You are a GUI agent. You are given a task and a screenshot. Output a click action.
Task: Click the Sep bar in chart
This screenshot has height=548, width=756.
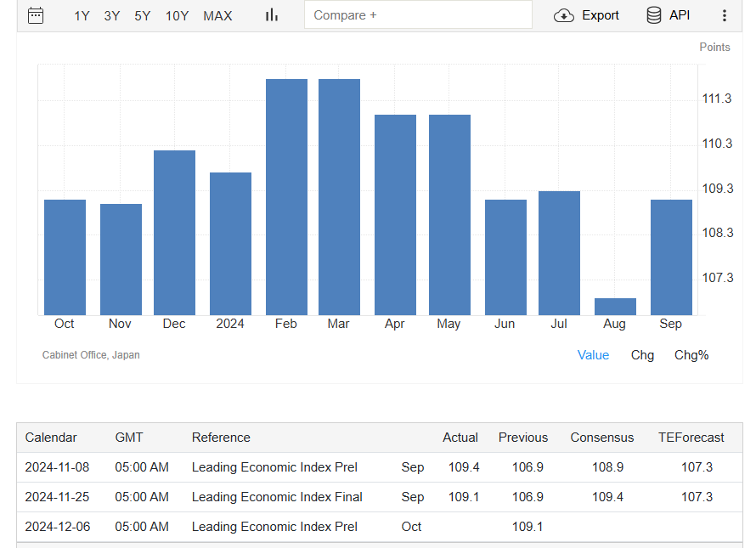pyautogui.click(x=671, y=257)
